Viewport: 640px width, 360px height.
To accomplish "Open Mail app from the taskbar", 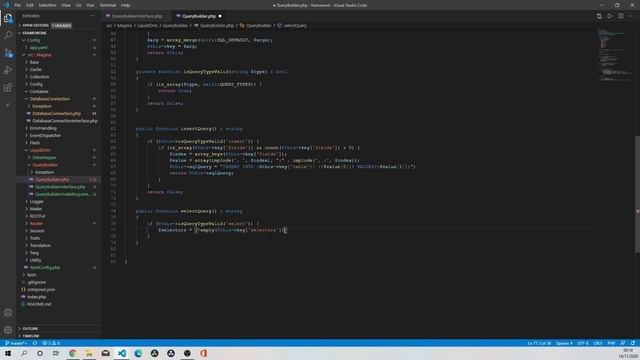I will click(x=105, y=353).
